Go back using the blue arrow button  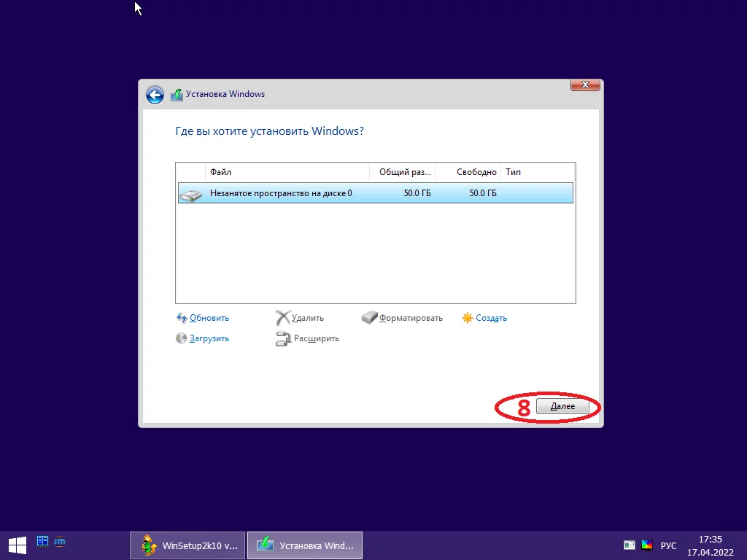(155, 95)
